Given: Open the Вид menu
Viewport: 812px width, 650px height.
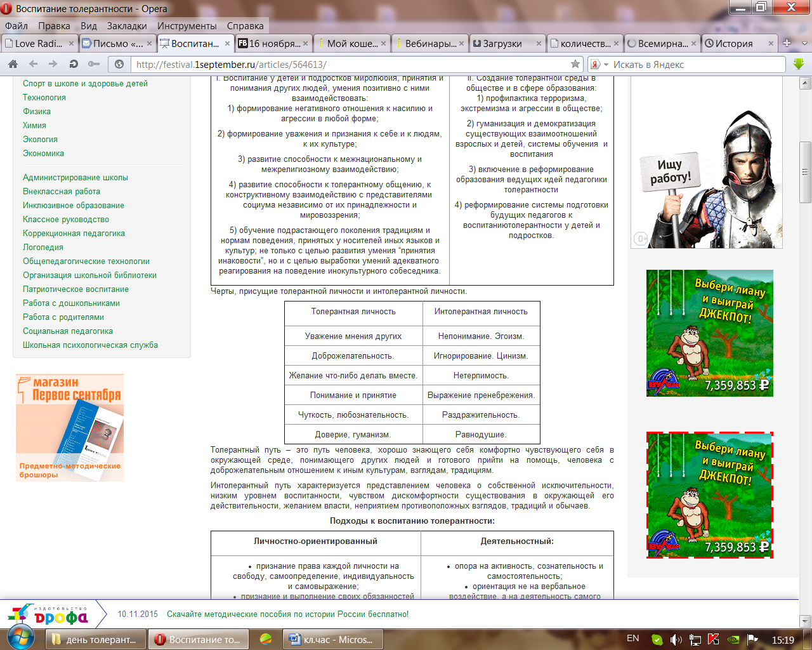Looking at the screenshot, I should [x=89, y=25].
